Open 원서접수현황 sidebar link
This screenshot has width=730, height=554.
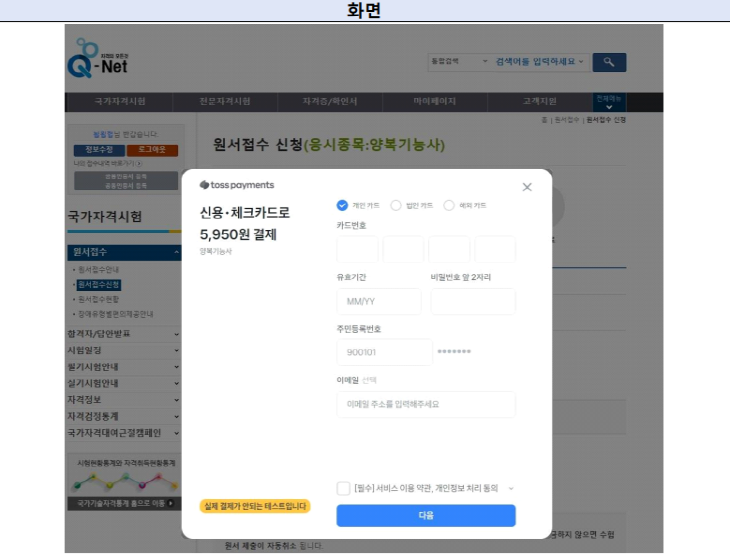98,299
